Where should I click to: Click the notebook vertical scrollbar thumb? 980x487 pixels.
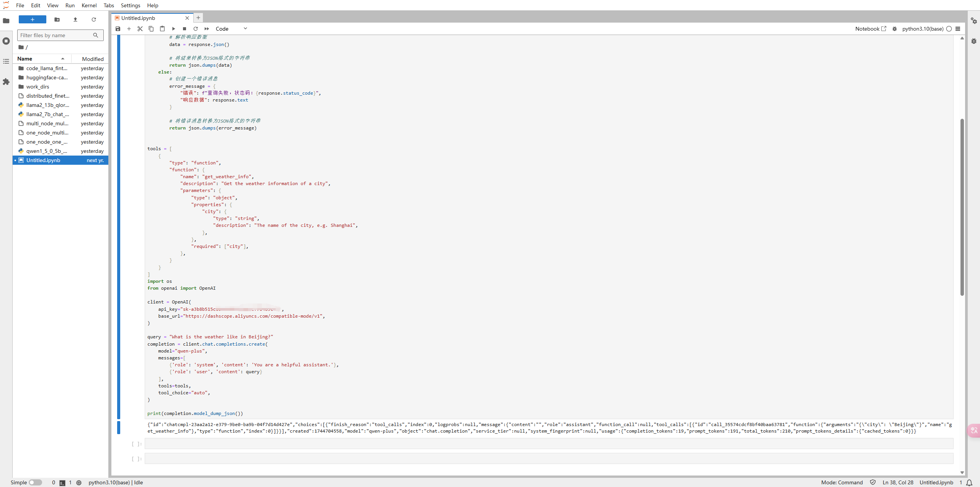coord(962,207)
